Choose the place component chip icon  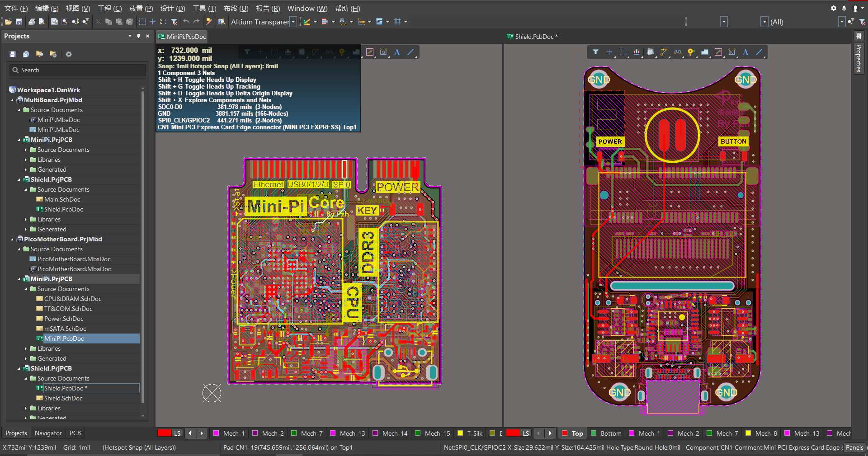pos(650,52)
